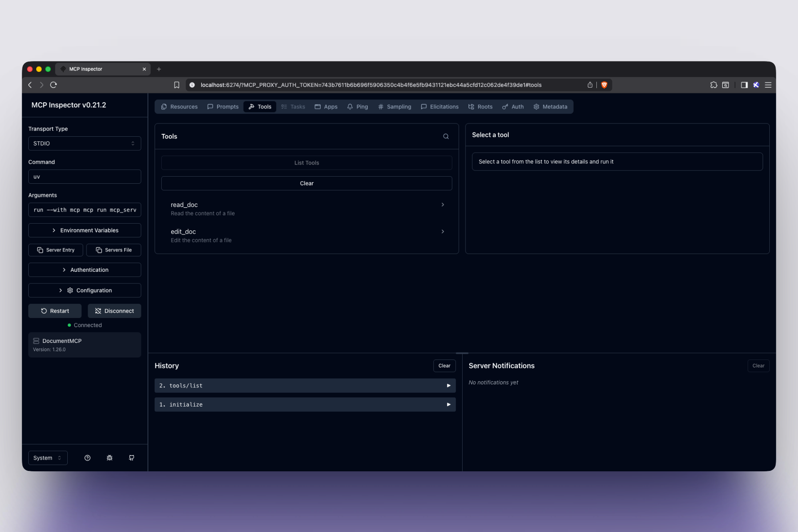The width and height of the screenshot is (798, 532).
Task: Click the tab search icon in browser toolbar
Action: coord(725,85)
